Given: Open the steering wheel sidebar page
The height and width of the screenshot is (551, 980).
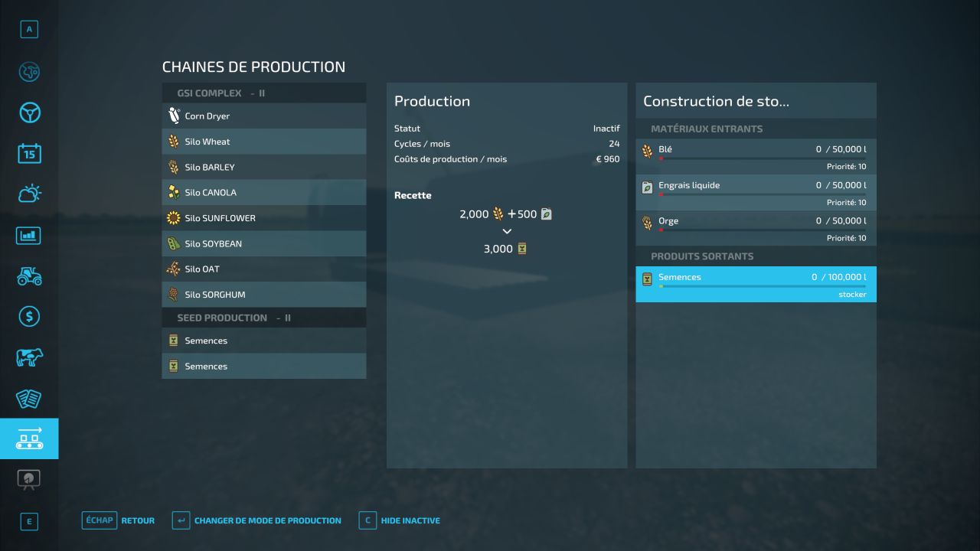Looking at the screenshot, I should point(29,113).
